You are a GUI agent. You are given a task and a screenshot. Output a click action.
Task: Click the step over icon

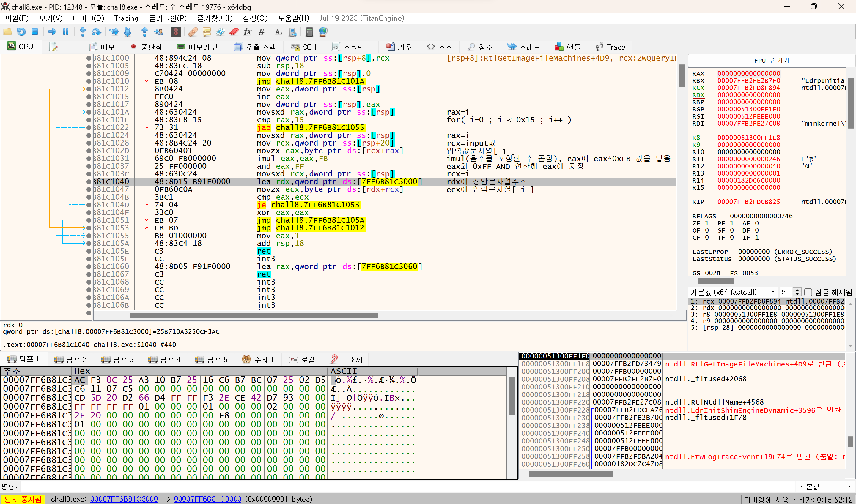tap(97, 32)
